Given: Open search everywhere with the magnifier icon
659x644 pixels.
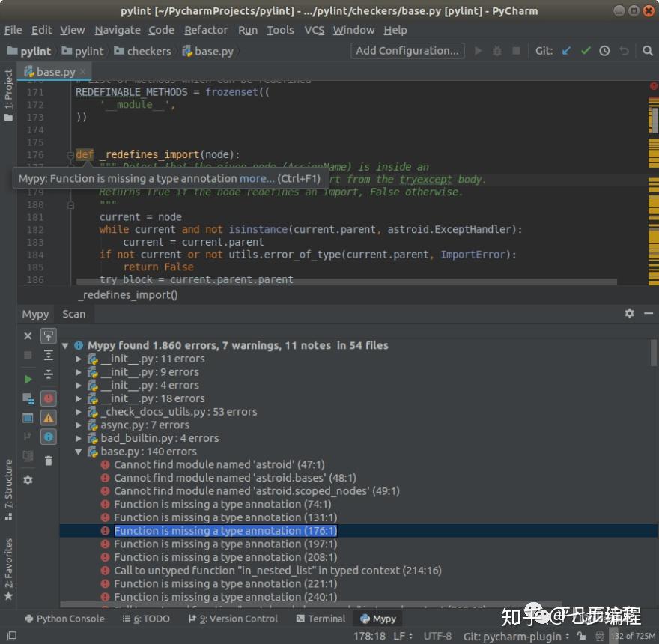Looking at the screenshot, I should [x=647, y=51].
